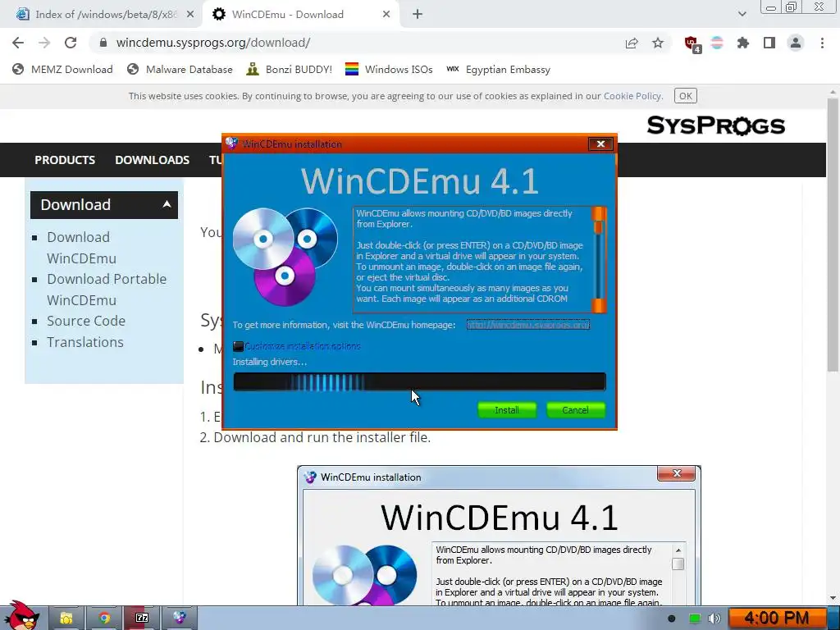Open the Chrome profile avatar

[x=796, y=43]
